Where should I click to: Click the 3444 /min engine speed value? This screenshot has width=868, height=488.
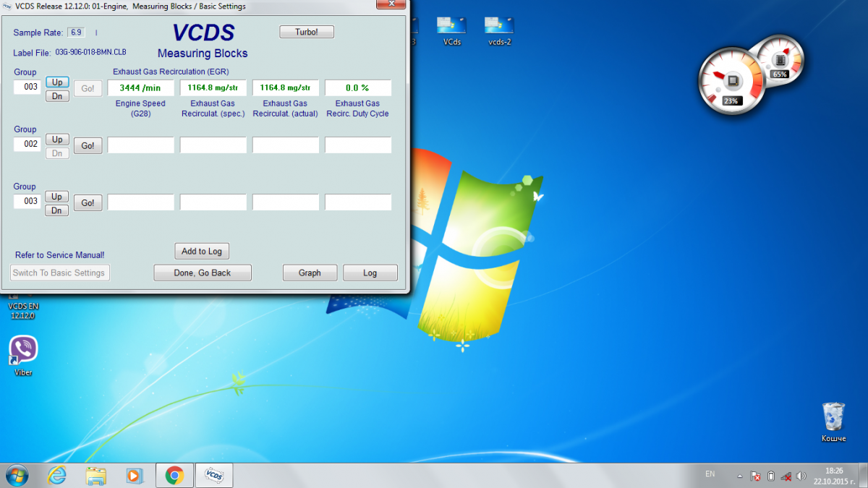(141, 88)
